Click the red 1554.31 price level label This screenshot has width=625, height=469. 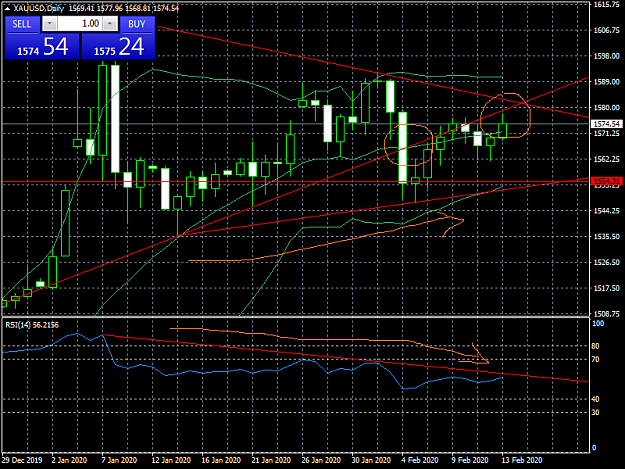pos(606,182)
